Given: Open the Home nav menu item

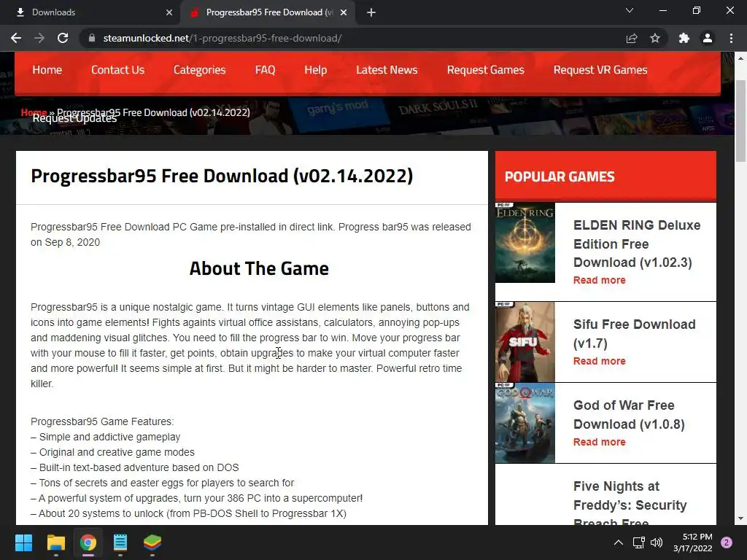Looking at the screenshot, I should (x=47, y=70).
